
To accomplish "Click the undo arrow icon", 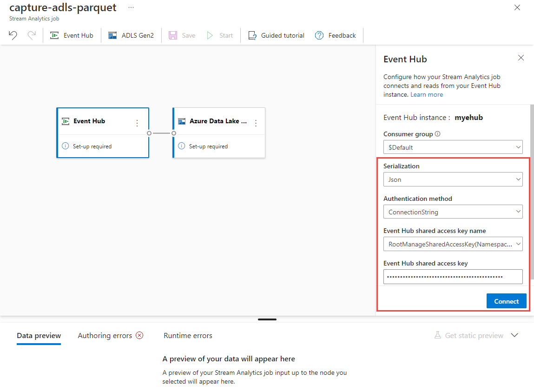I will tap(13, 35).
